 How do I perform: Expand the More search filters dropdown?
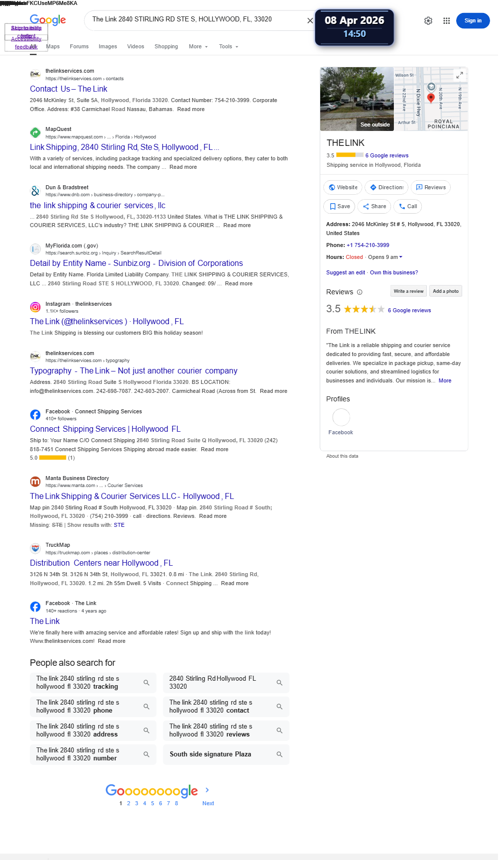pos(198,47)
